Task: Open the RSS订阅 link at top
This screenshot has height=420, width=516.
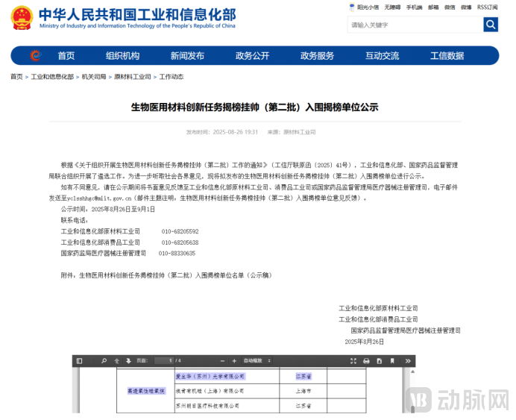Action: point(488,7)
